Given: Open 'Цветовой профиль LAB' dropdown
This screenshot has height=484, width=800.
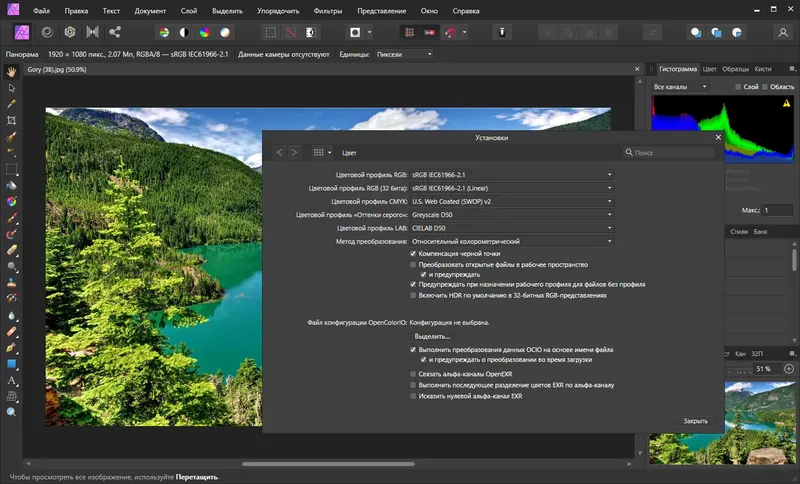Looking at the screenshot, I should pyautogui.click(x=511, y=228).
